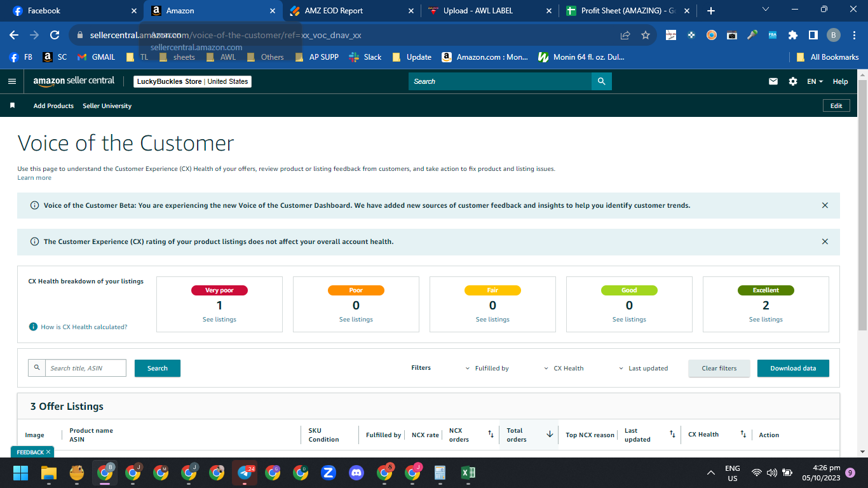Click the Edit button on the favorites bar
The image size is (868, 488).
[836, 105]
